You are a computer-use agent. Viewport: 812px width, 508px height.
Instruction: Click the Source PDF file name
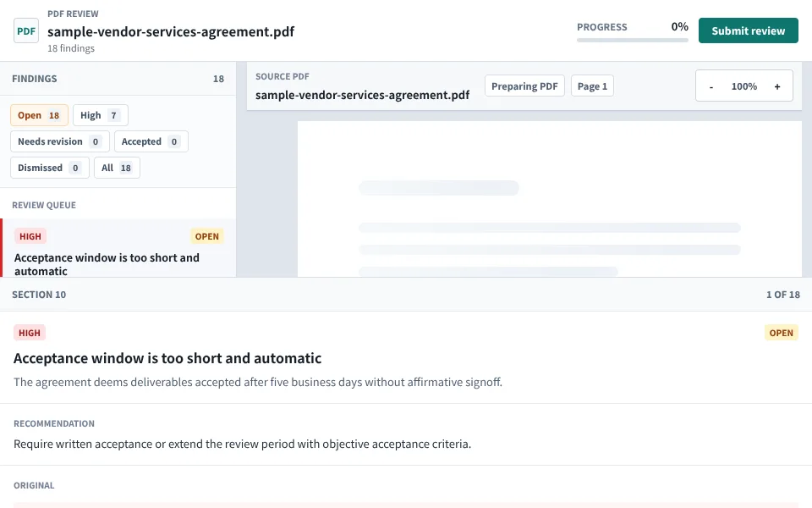363,95
